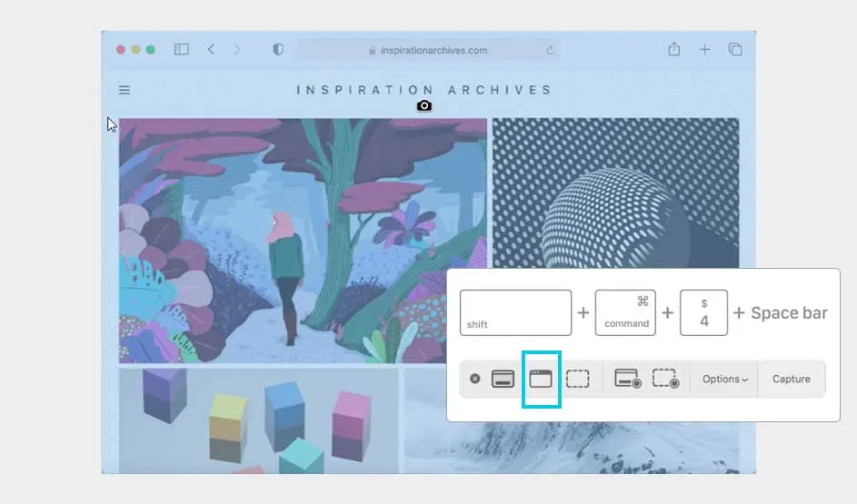Open the halftone sphere image thumbnail
This screenshot has width=857, height=504.
[615, 193]
